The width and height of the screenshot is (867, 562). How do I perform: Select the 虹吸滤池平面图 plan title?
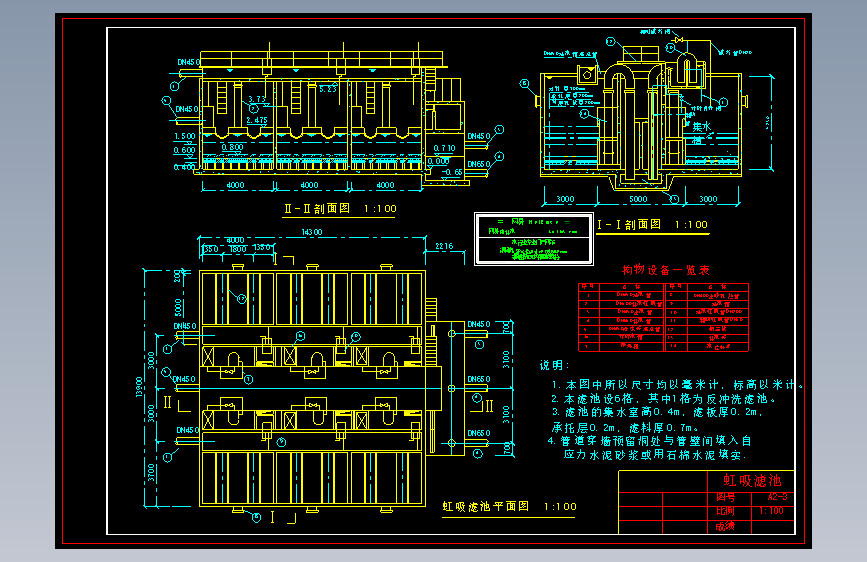pos(485,506)
